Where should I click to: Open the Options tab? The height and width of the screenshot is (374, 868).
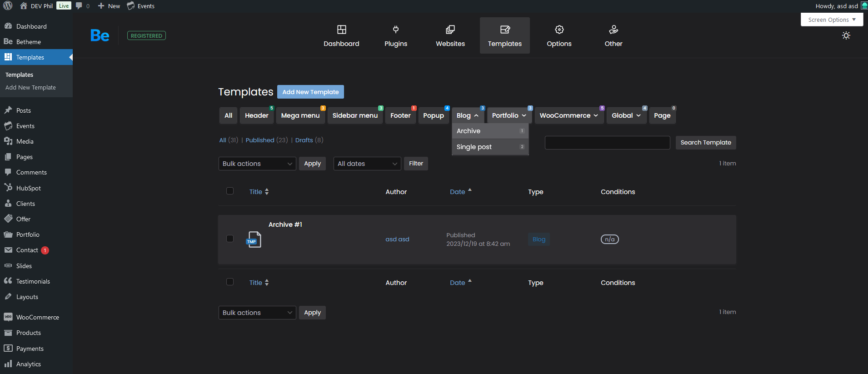(x=559, y=35)
